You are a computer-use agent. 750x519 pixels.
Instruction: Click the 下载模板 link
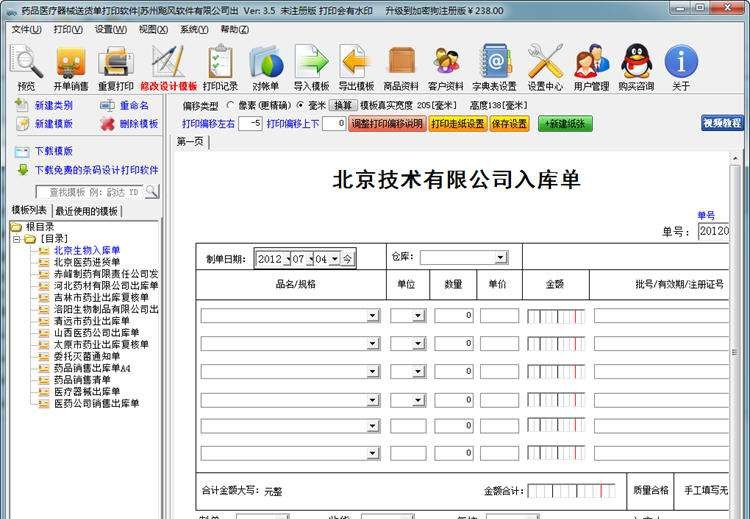[x=53, y=151]
